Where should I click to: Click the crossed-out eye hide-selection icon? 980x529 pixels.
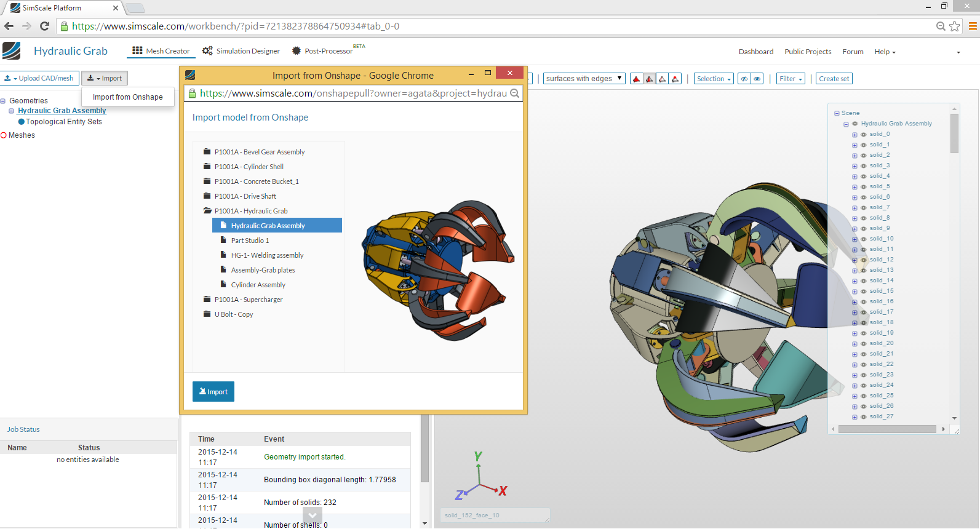pyautogui.click(x=744, y=79)
